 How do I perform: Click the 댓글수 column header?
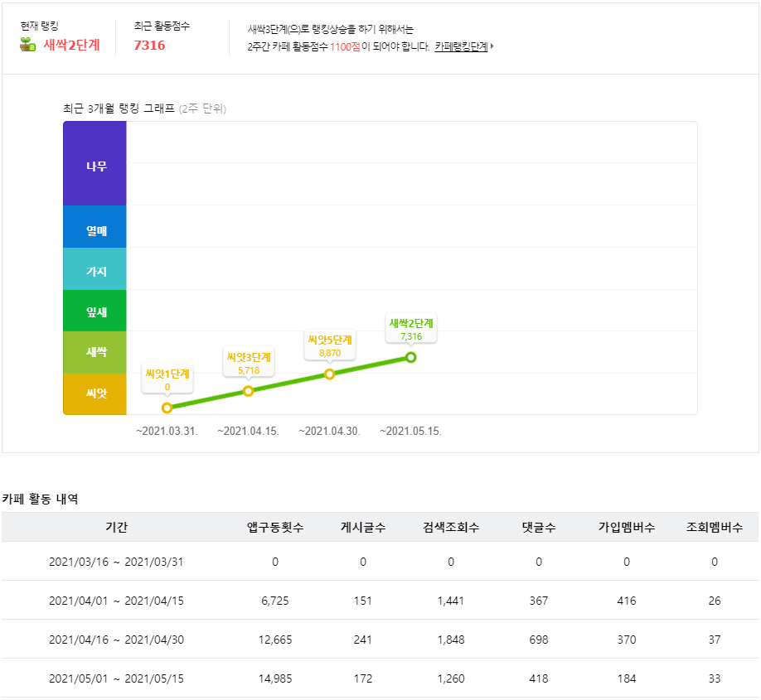coord(539,527)
